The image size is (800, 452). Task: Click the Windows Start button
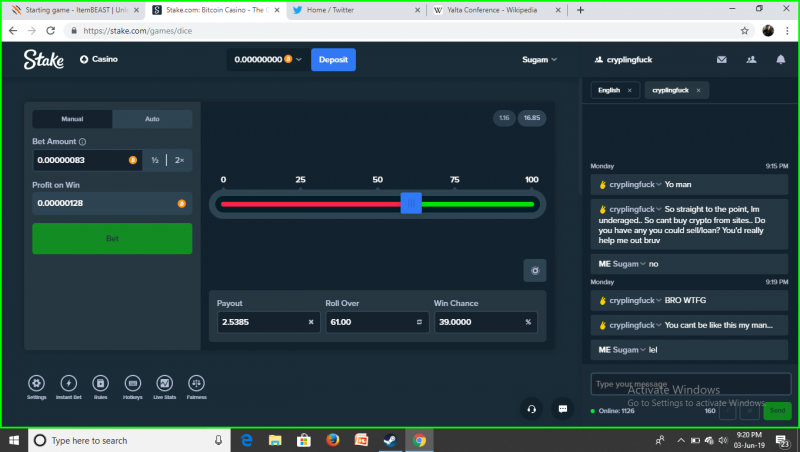pyautogui.click(x=14, y=440)
